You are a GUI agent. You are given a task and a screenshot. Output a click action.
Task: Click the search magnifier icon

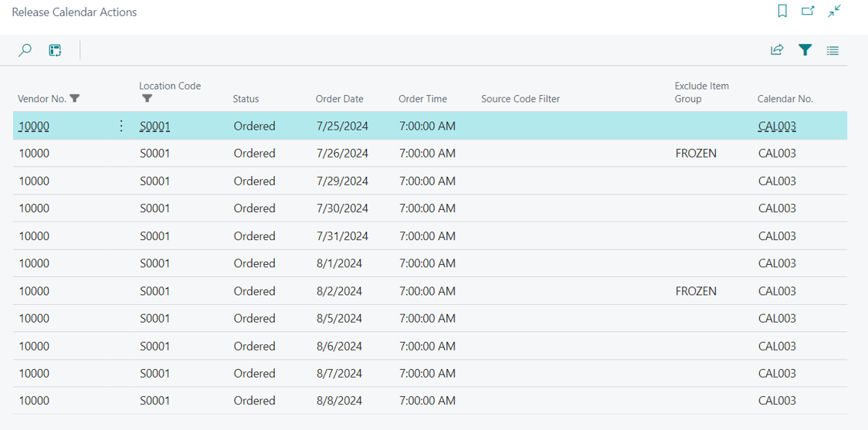point(25,51)
